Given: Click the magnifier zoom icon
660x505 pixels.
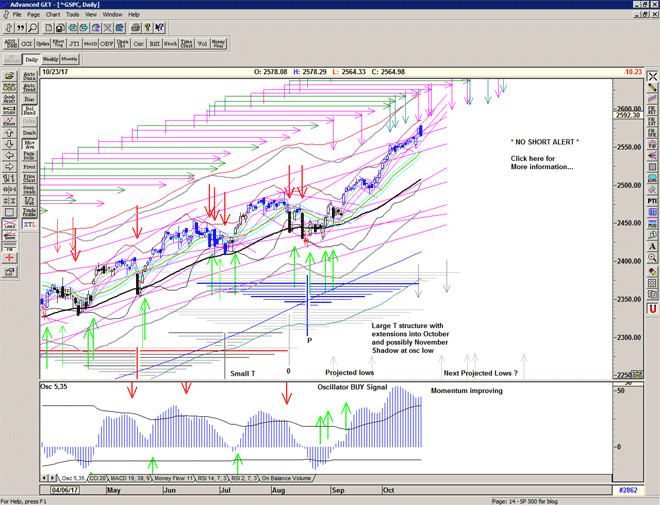Looking at the screenshot, I should tap(33, 27).
